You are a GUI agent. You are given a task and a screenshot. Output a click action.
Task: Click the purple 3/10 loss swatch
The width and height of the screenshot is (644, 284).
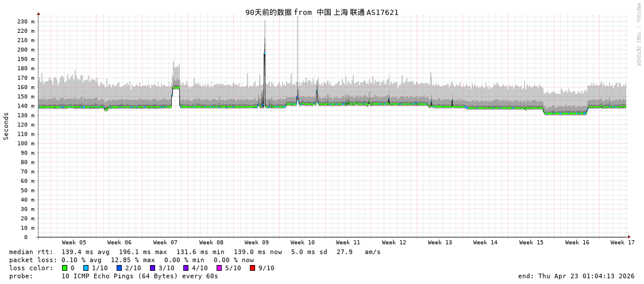click(152, 268)
